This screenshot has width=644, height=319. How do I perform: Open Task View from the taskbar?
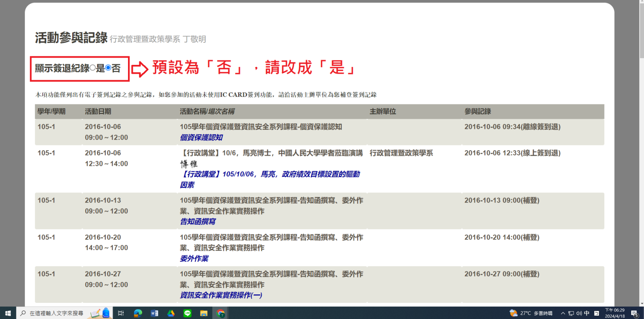point(121,313)
